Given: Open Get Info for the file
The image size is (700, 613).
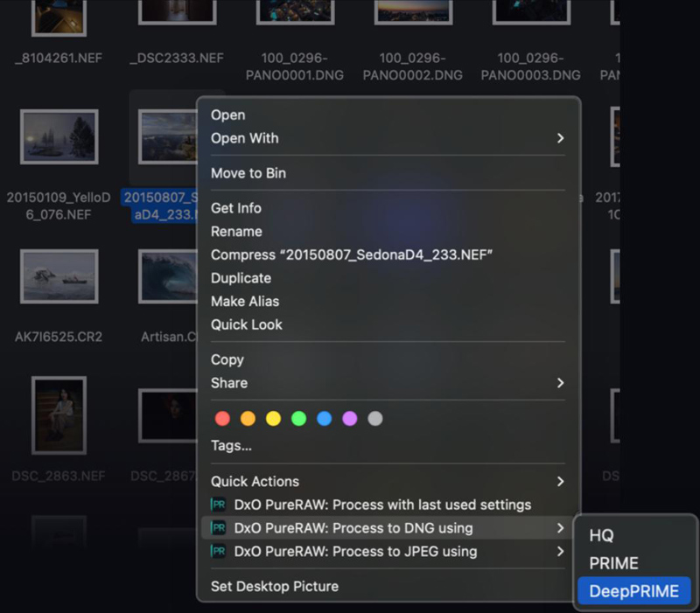Looking at the screenshot, I should (236, 208).
